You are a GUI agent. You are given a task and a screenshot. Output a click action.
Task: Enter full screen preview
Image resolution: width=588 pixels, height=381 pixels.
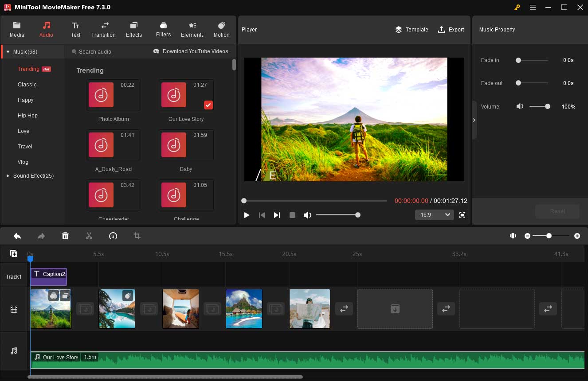(x=462, y=215)
